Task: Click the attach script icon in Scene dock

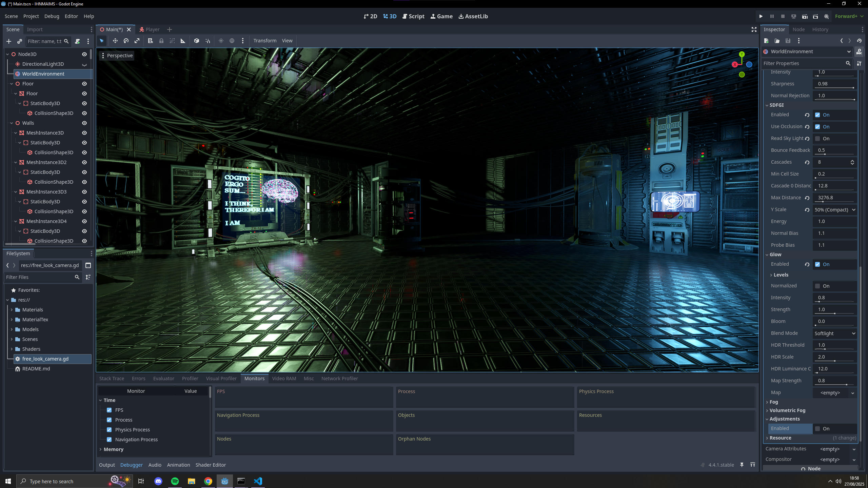Action: click(77, 41)
